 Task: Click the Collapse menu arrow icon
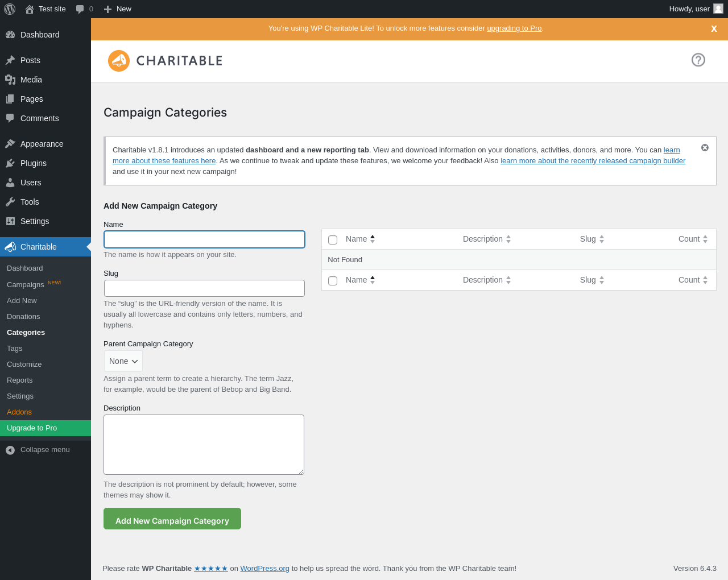[10, 450]
